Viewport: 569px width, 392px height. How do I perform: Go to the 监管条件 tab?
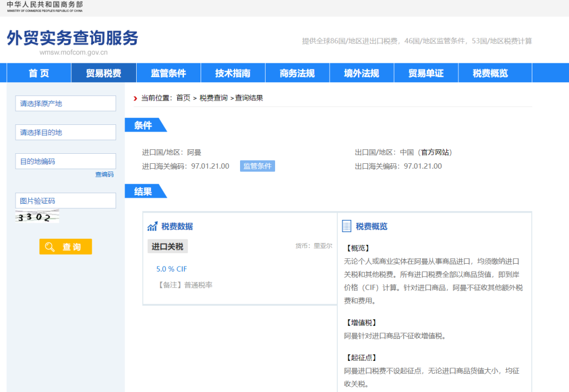[x=168, y=73]
